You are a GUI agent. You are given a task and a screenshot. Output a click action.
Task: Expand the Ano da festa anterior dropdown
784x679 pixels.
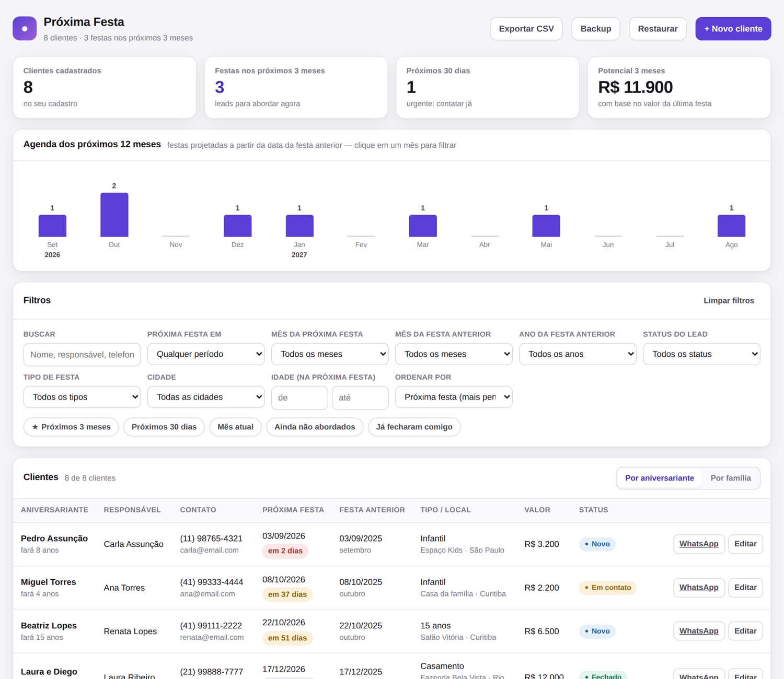578,354
